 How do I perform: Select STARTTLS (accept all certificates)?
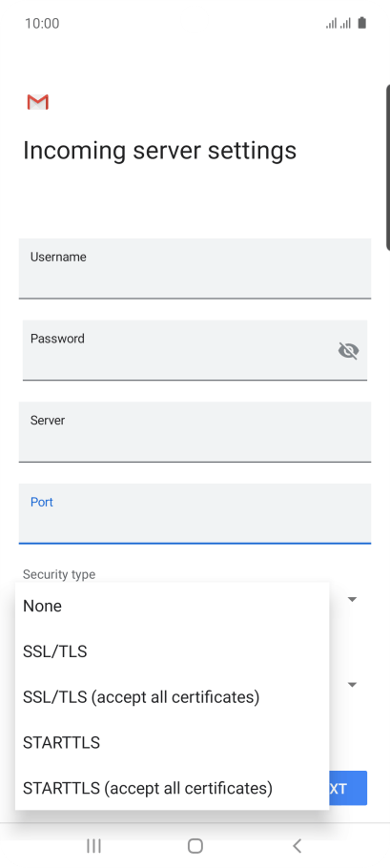pos(172,787)
